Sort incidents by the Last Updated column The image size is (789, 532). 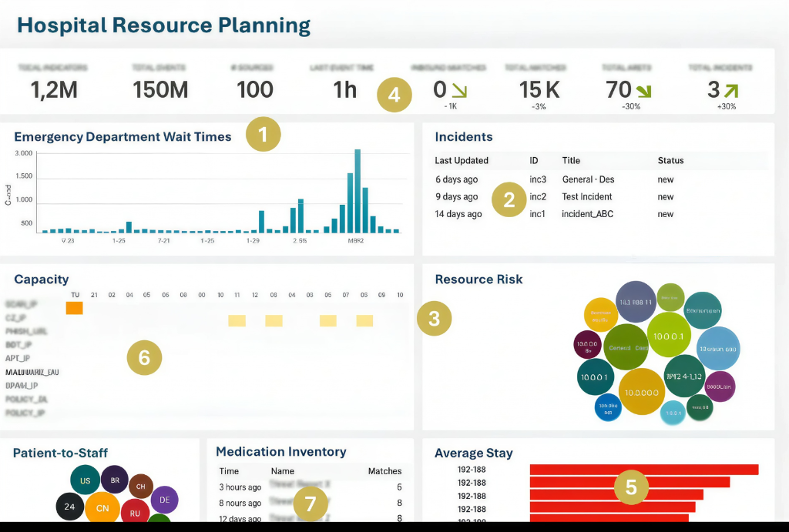coord(462,160)
